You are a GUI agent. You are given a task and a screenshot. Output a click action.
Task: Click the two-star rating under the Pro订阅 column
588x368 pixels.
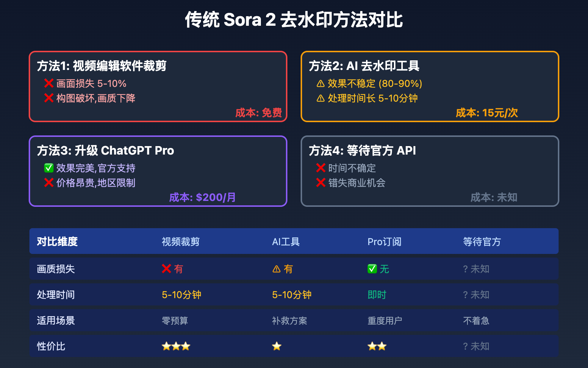coord(377,346)
